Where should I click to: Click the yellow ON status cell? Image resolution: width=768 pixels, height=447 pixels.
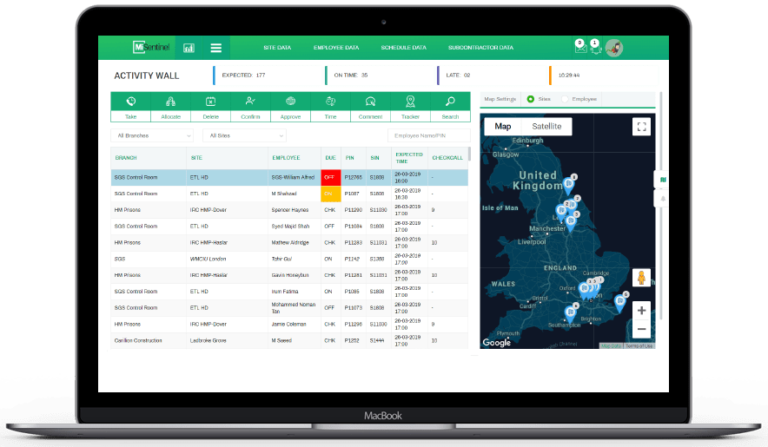[331, 194]
